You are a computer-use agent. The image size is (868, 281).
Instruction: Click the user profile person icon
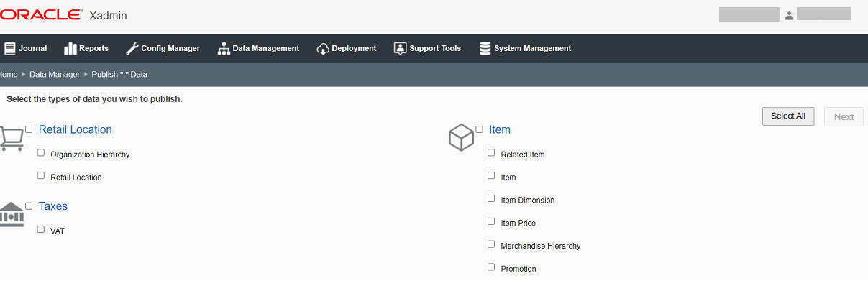(x=789, y=15)
